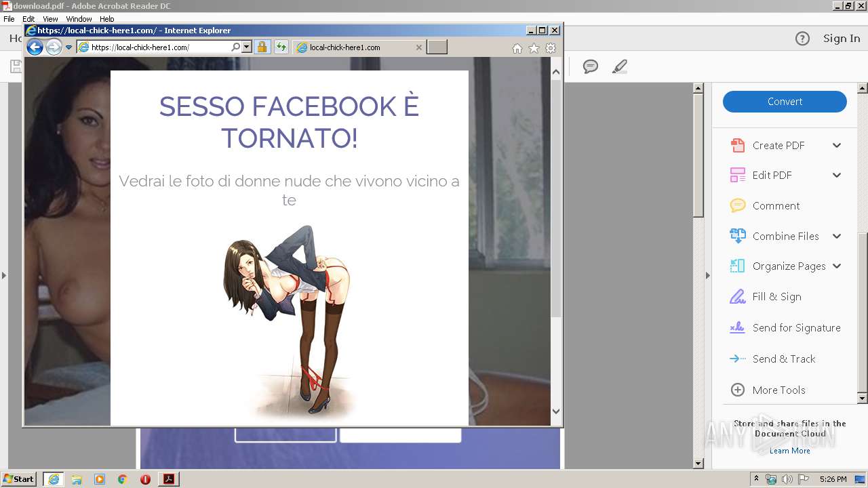Expand Combine Files options

[837, 236]
